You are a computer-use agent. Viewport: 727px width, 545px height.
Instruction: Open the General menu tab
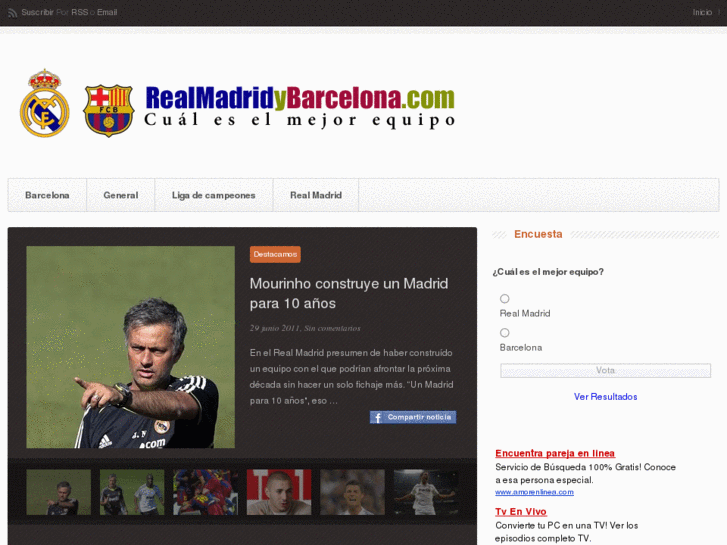coord(121,195)
